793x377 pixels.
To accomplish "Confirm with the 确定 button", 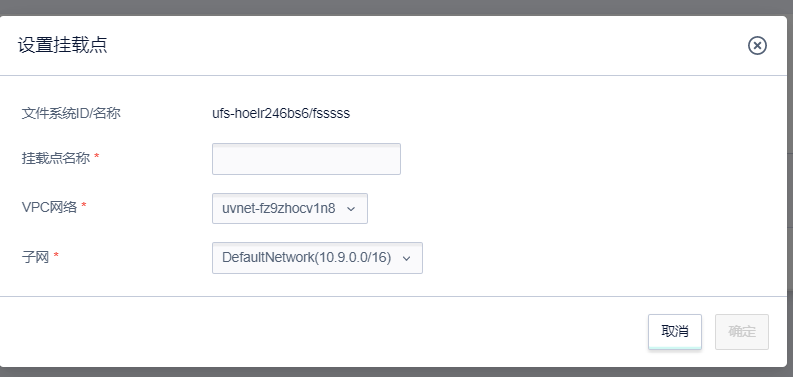I will (742, 332).
